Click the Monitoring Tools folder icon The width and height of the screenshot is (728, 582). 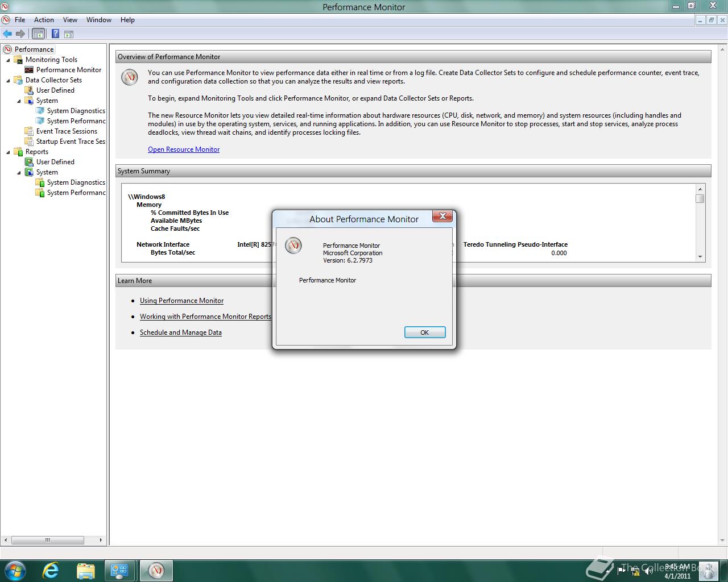[x=19, y=60]
